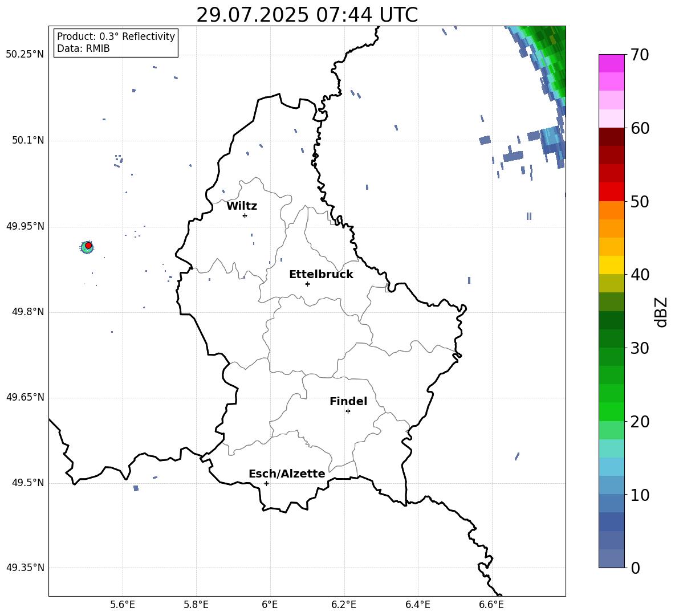Click the Product: 0.3° Reflectivity text
The height and width of the screenshot is (616, 675).
[x=116, y=36]
